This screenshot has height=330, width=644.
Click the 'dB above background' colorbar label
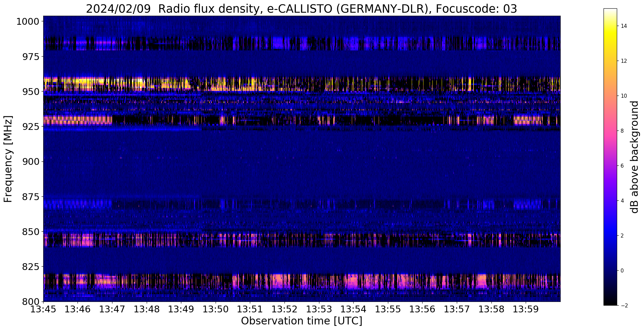point(635,157)
